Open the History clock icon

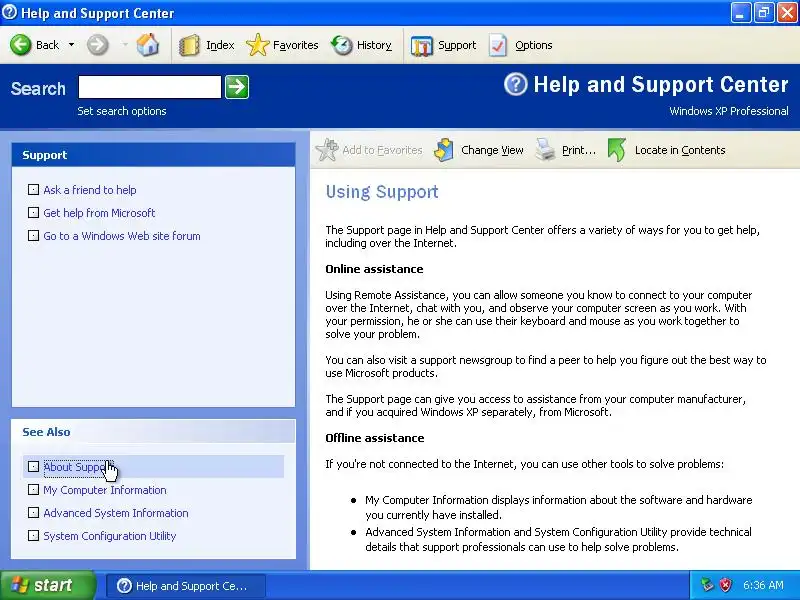[341, 45]
